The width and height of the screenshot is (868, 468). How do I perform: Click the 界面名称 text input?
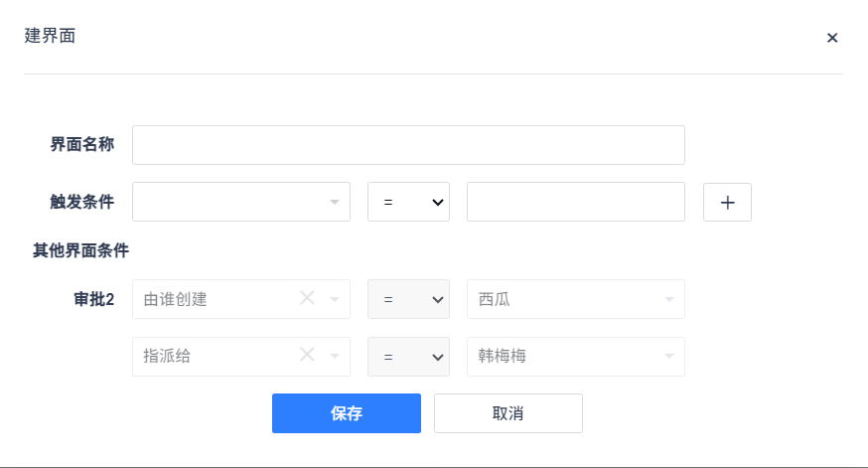pos(408,145)
